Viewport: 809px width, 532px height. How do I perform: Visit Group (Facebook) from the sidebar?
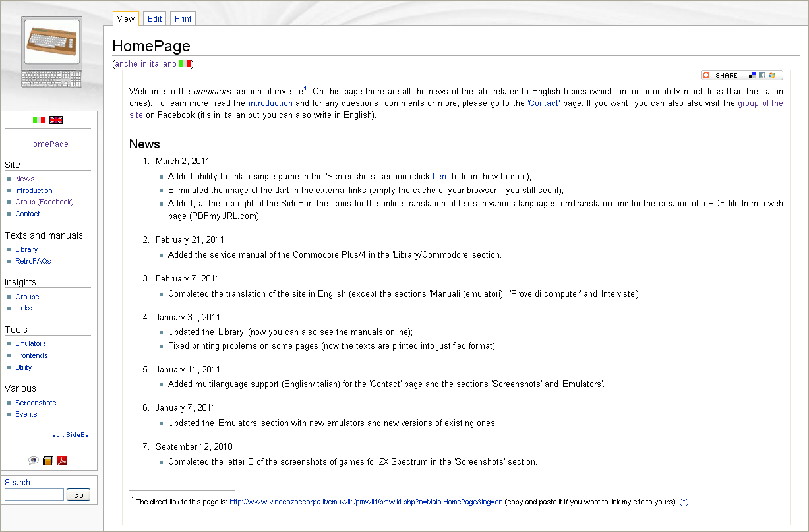coord(44,202)
